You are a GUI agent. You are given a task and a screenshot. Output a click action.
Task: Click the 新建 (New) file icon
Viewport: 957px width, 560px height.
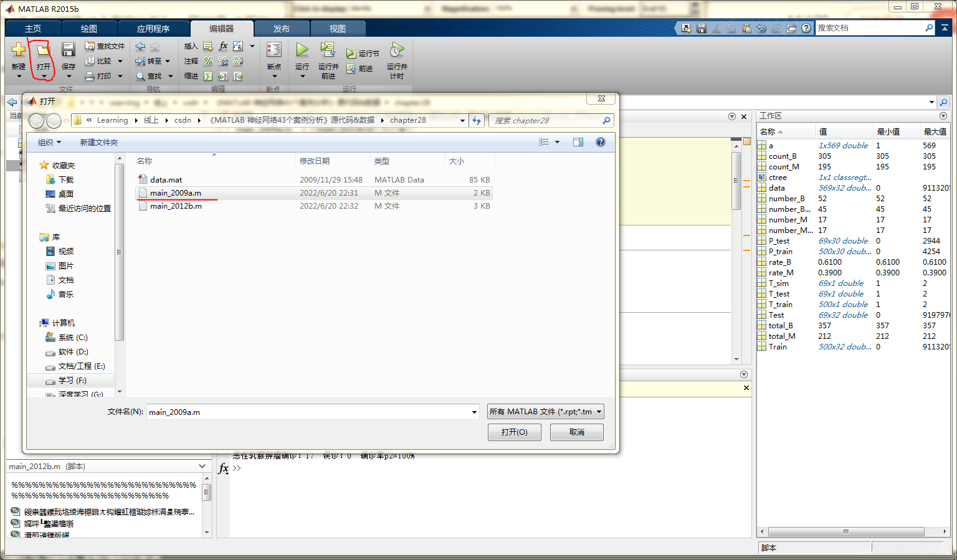(19, 49)
